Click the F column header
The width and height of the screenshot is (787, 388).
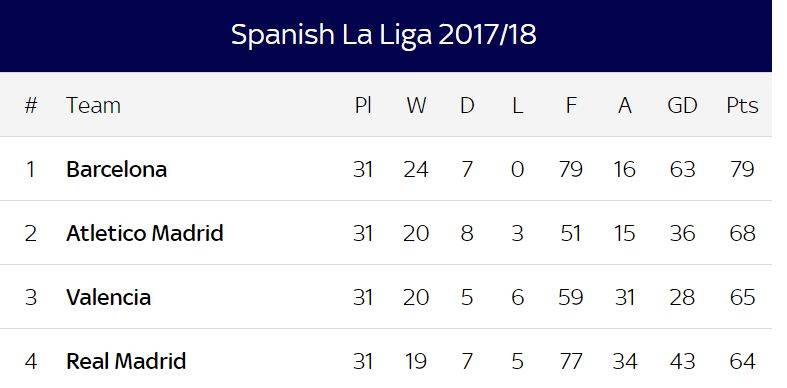571,105
